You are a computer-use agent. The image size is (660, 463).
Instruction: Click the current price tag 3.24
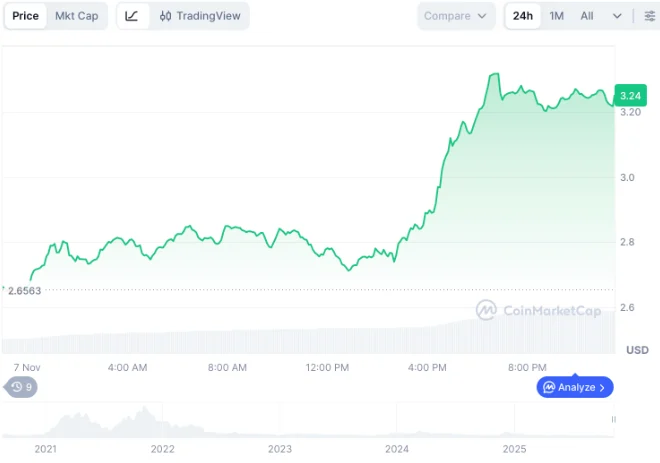click(x=631, y=95)
